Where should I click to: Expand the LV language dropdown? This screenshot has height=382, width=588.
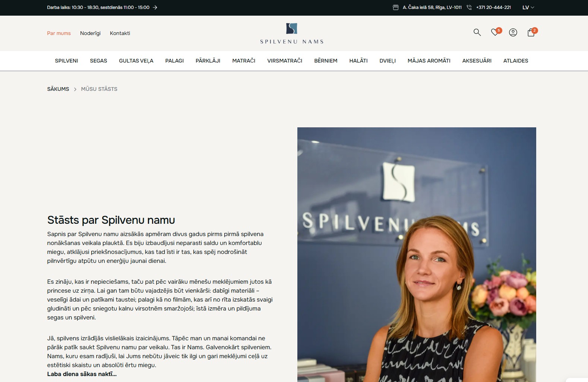point(528,7)
